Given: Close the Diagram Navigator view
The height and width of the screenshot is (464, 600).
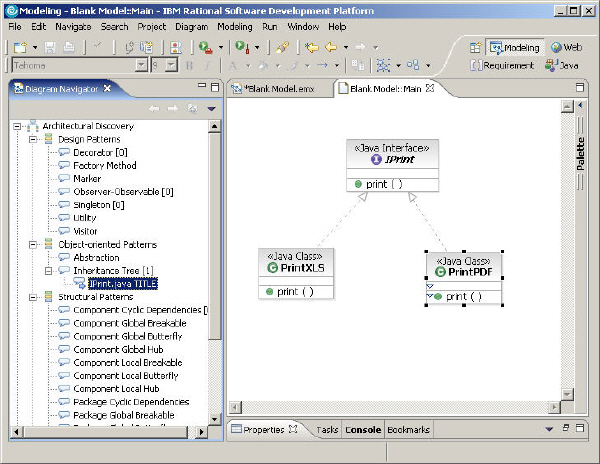Looking at the screenshot, I should point(108,89).
